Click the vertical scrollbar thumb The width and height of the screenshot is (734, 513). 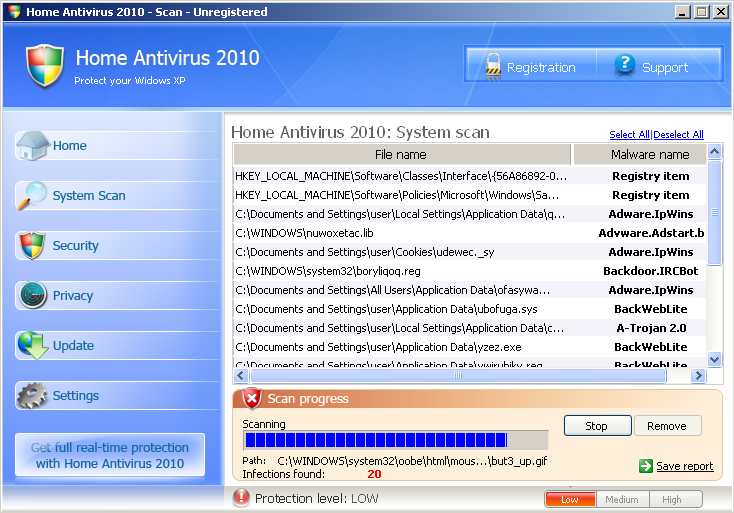pos(714,213)
